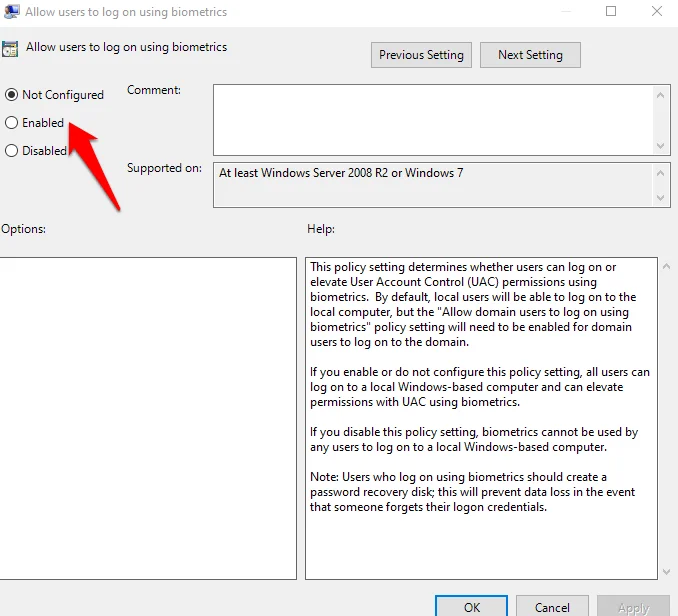Click Supported on box scroll up arrow
Image resolution: width=678 pixels, height=616 pixels.
click(660, 173)
